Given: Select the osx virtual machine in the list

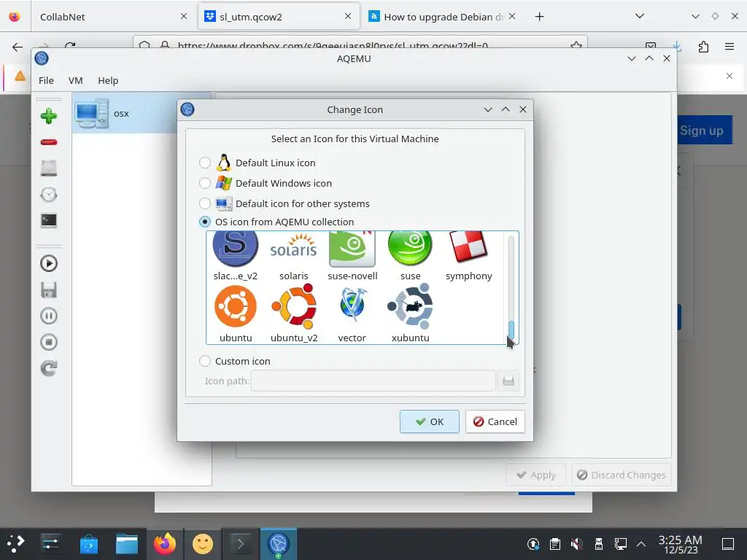Looking at the screenshot, I should tap(125, 113).
